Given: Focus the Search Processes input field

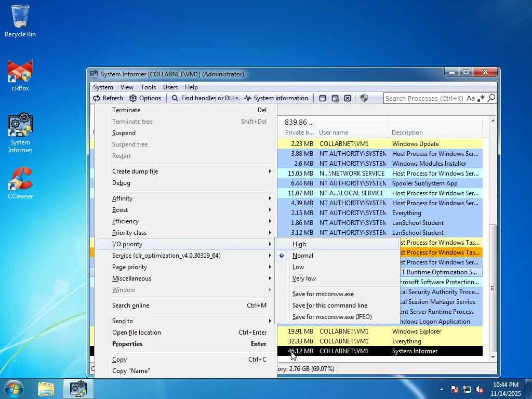Looking at the screenshot, I should 424,98.
